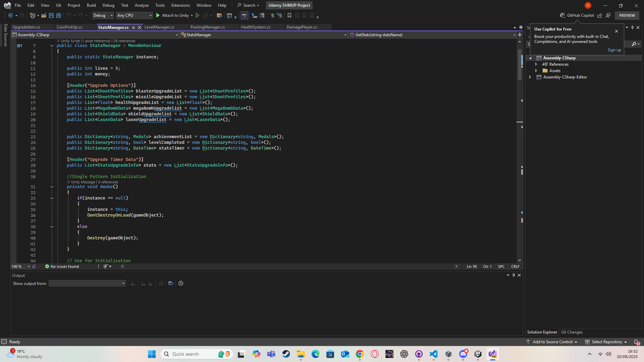Open Google Chrome from the taskbar
This screenshot has width=644, height=362.
coord(360,354)
